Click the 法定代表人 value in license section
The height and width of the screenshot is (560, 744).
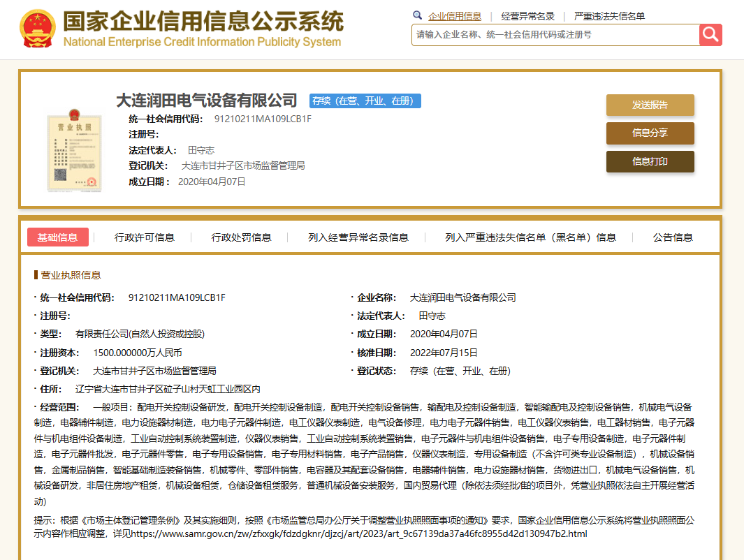pos(432,316)
